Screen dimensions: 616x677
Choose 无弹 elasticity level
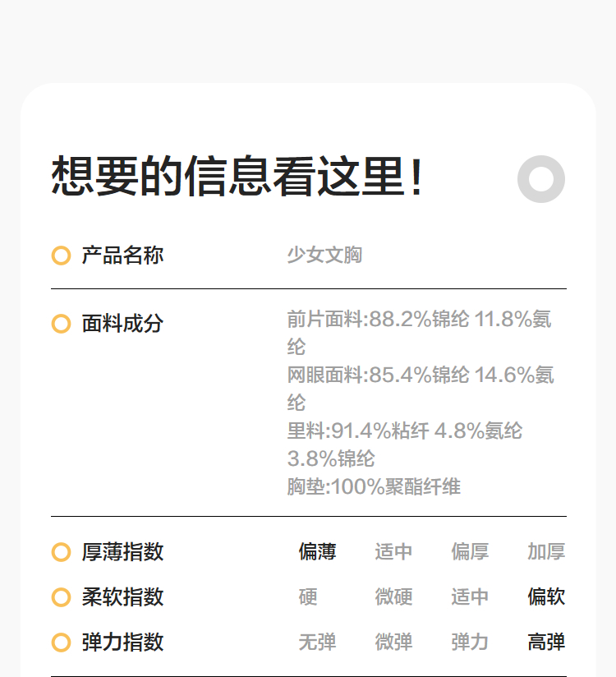coord(317,642)
